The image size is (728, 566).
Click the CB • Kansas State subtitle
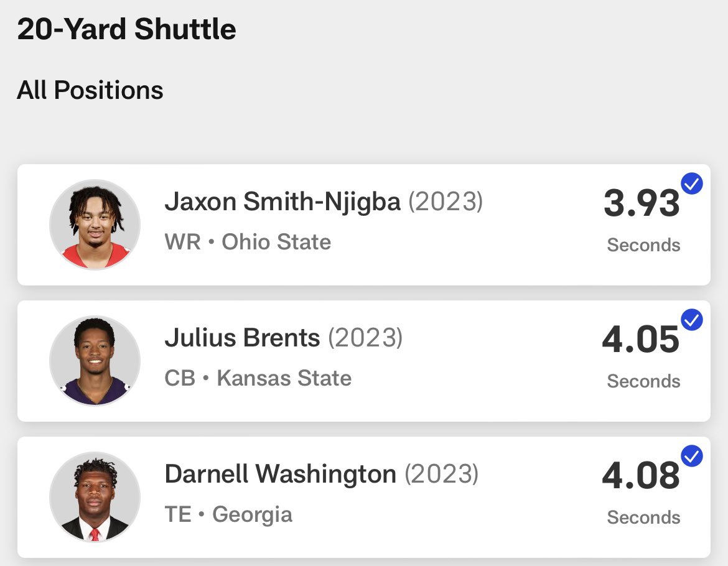pos(258,378)
